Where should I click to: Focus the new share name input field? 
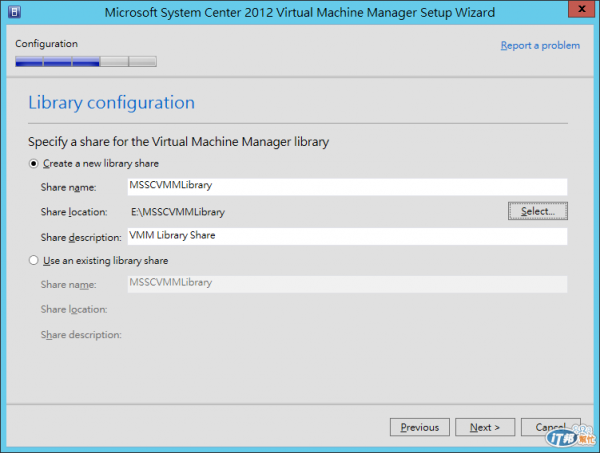tap(347, 186)
